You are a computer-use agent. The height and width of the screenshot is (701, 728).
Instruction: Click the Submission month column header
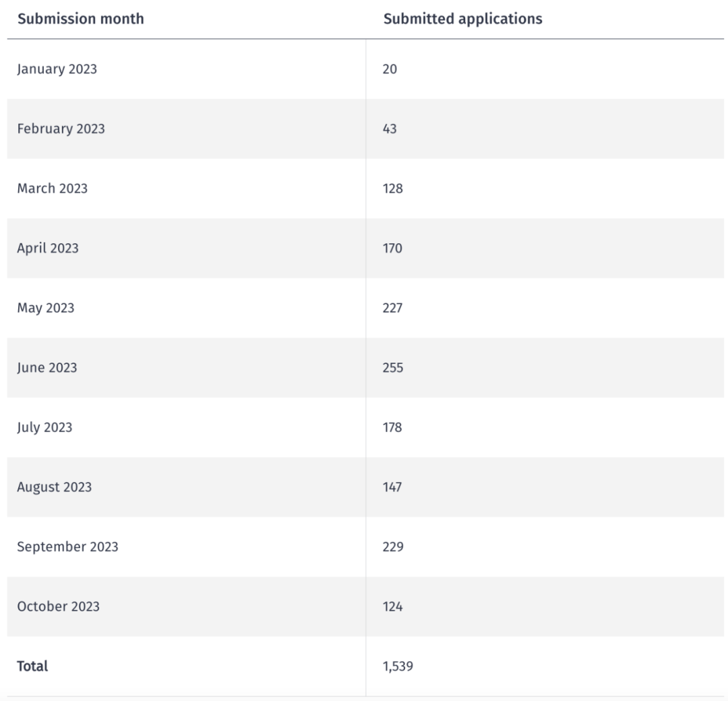pyautogui.click(x=80, y=19)
